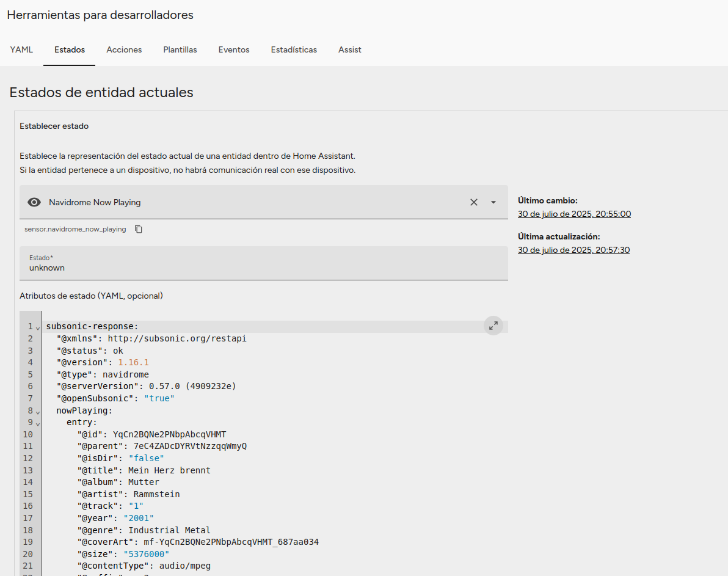Click the Mein Herz brennt title line in editor
The width and height of the screenshot is (728, 576).
[x=169, y=470]
